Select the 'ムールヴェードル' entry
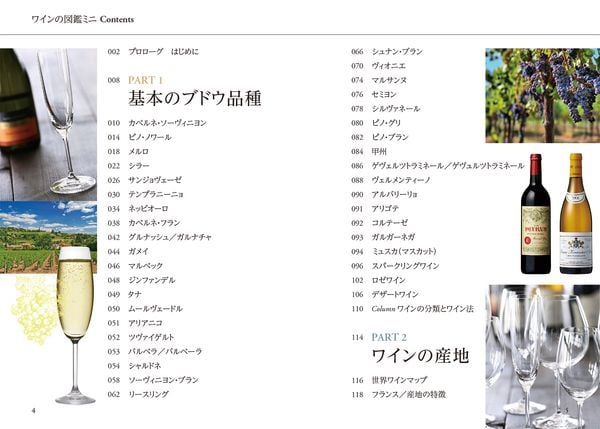Image resolution: width=600 pixels, height=429 pixels. [145, 308]
